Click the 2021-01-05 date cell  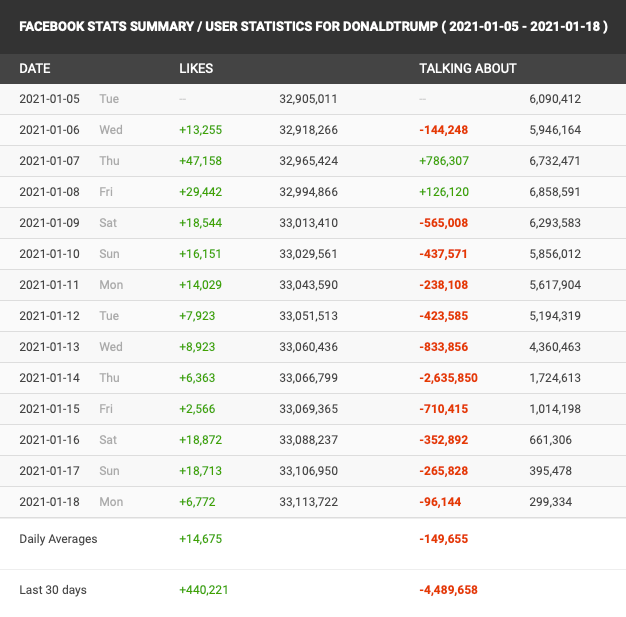[48, 99]
